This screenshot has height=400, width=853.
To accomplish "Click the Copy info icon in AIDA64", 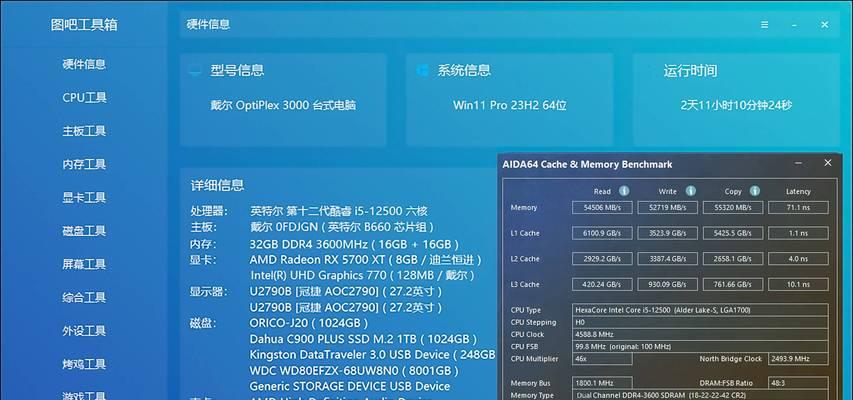I will coord(755,191).
